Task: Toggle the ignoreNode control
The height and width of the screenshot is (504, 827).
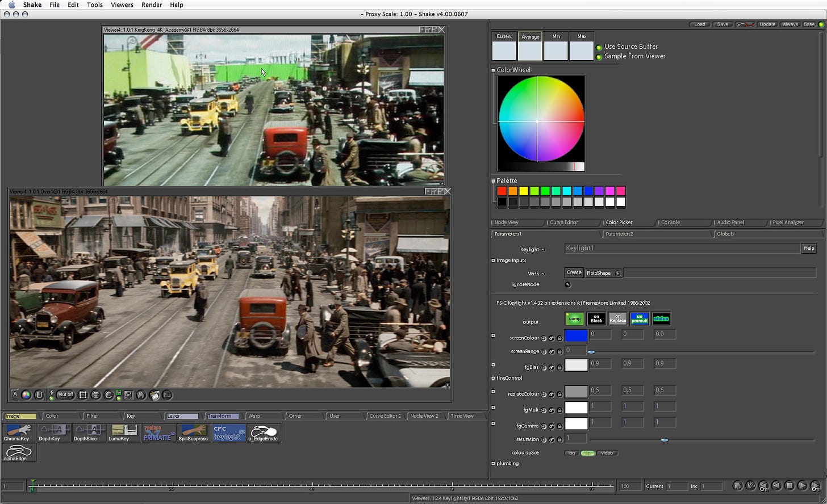Action: [567, 284]
